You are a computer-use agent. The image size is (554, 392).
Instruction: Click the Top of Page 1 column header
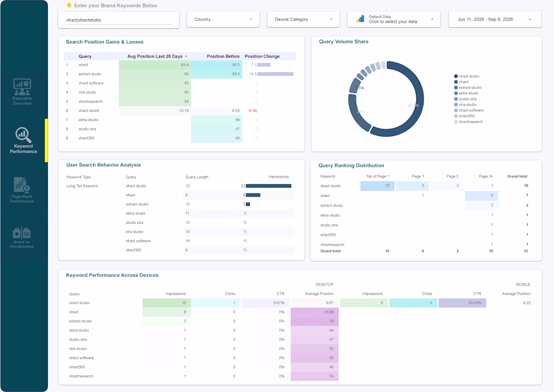pyautogui.click(x=377, y=176)
